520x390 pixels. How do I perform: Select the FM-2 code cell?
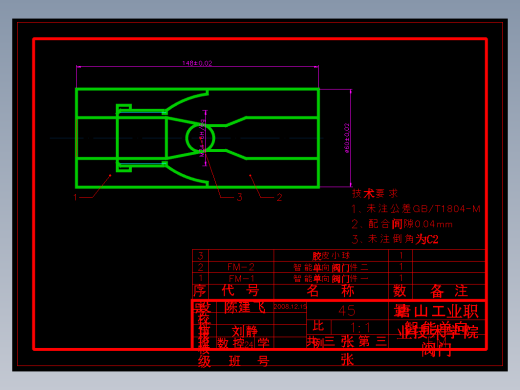click(x=241, y=267)
